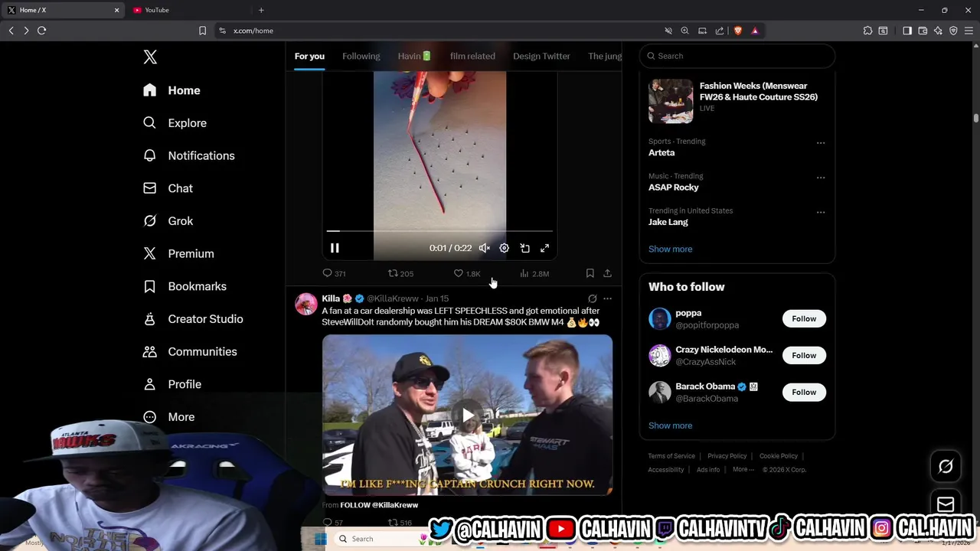Open the film related tab
Screen dimensions: 980x551
[x=472, y=56]
